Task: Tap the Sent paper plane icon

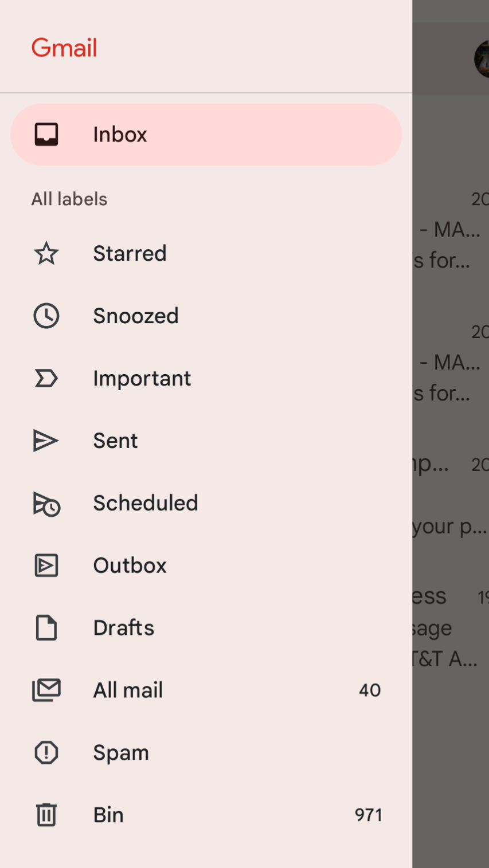Action: tap(46, 441)
